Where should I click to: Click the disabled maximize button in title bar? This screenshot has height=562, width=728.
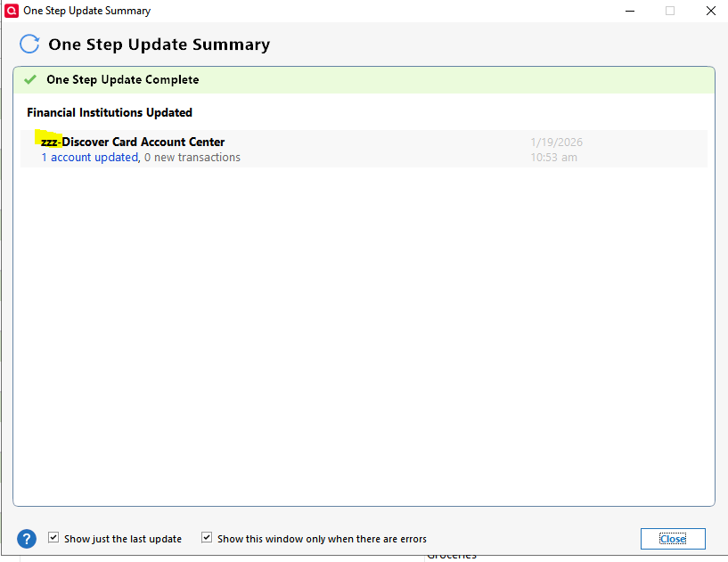click(670, 11)
